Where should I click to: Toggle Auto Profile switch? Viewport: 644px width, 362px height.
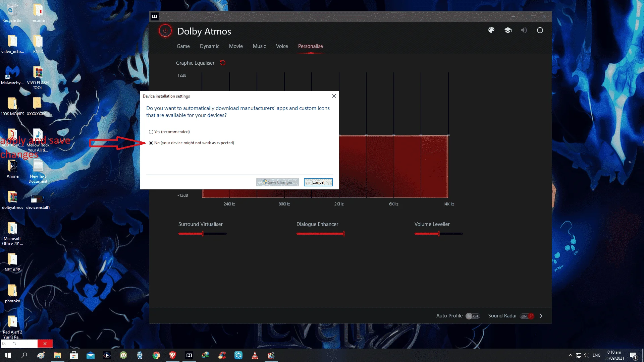coord(473,316)
